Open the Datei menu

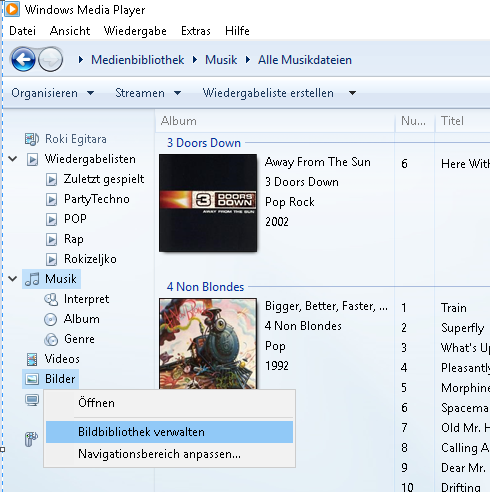coord(22,31)
